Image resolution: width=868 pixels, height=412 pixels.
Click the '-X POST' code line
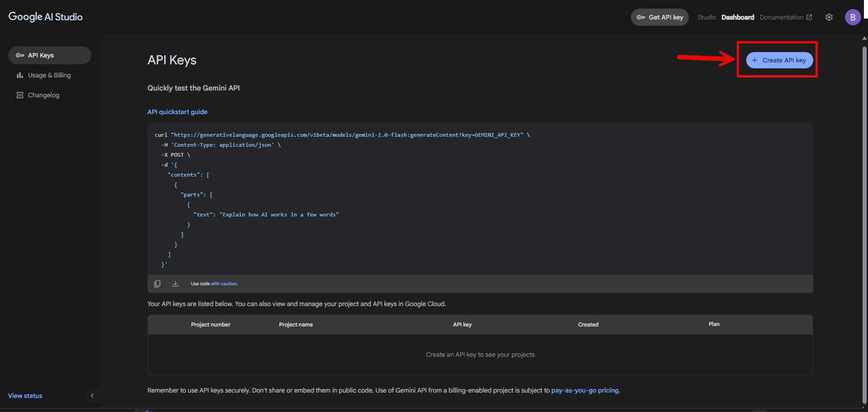click(176, 155)
